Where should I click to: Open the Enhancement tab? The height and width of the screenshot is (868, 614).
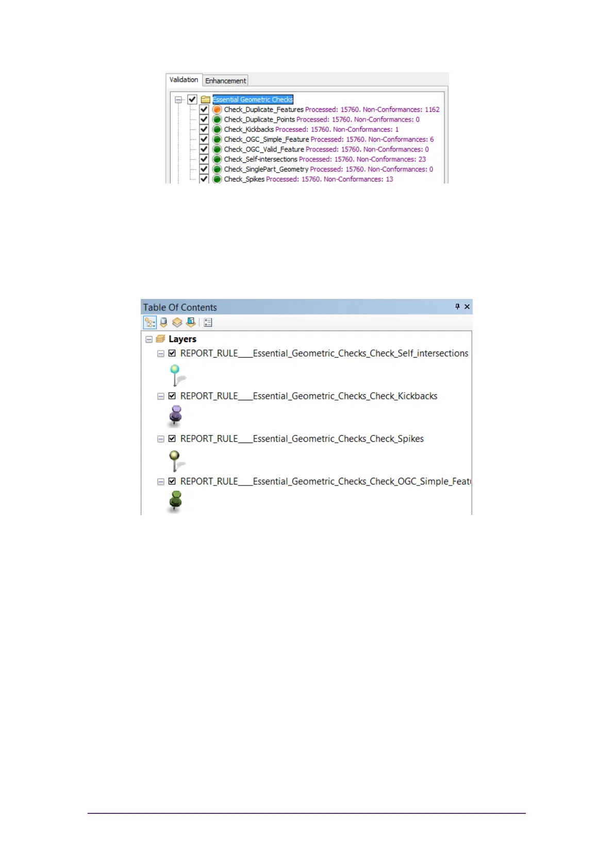[225, 81]
